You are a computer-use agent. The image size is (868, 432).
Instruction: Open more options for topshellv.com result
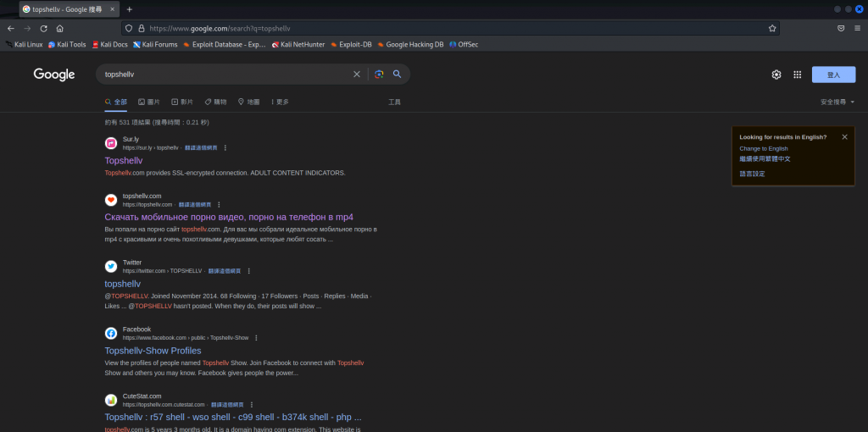(x=219, y=205)
